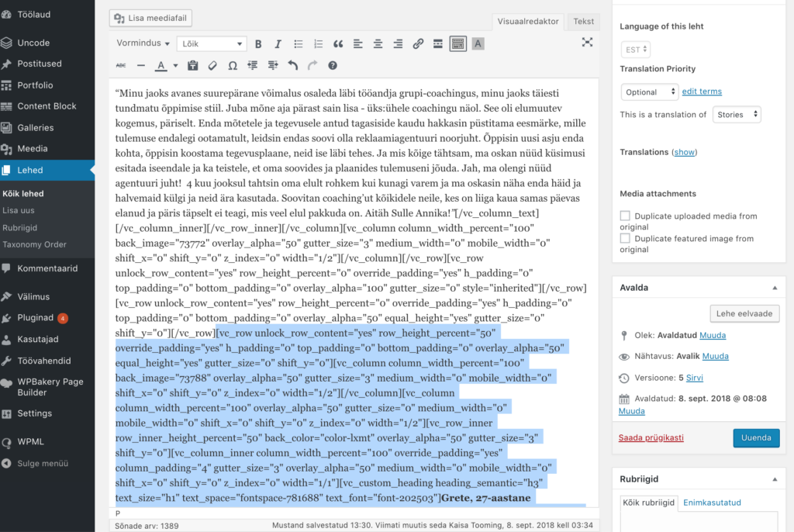794x532 pixels.
Task: Toggle the toolbar kitchen sink
Action: coord(457,44)
